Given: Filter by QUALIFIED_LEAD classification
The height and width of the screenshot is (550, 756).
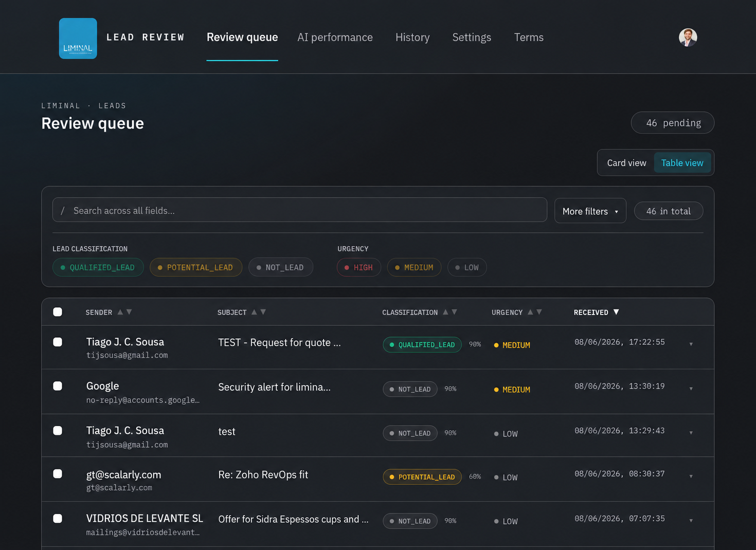Looking at the screenshot, I should [x=98, y=267].
